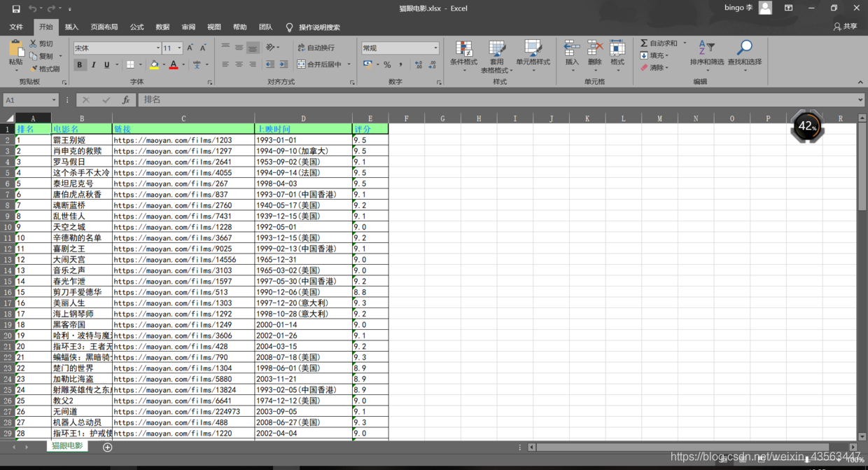Image resolution: width=868 pixels, height=470 pixels.
Task: Click the 共享 (Share) button
Action: tap(846, 27)
